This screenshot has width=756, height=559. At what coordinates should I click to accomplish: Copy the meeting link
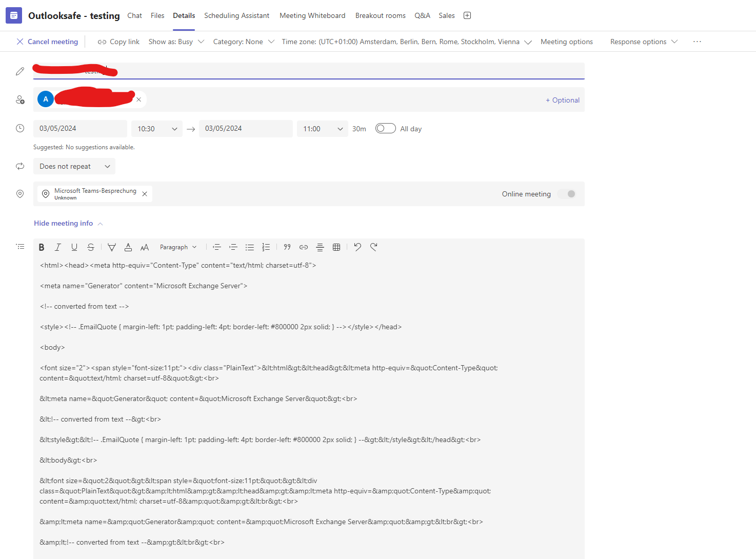[x=118, y=42]
